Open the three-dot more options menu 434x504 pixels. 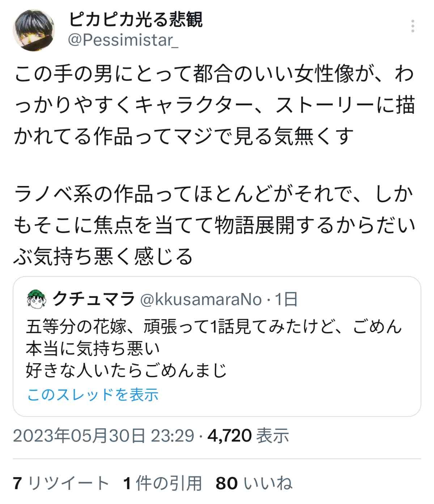[x=413, y=26]
